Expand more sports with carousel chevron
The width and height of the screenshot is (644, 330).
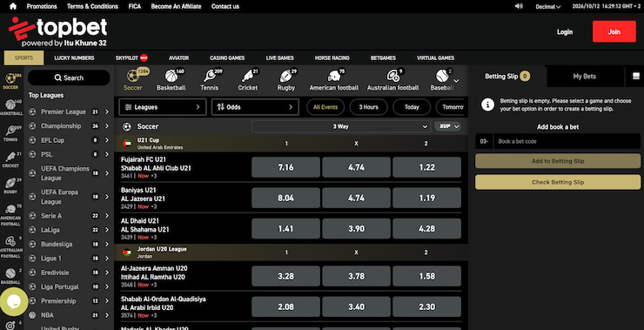pyautogui.click(x=456, y=81)
